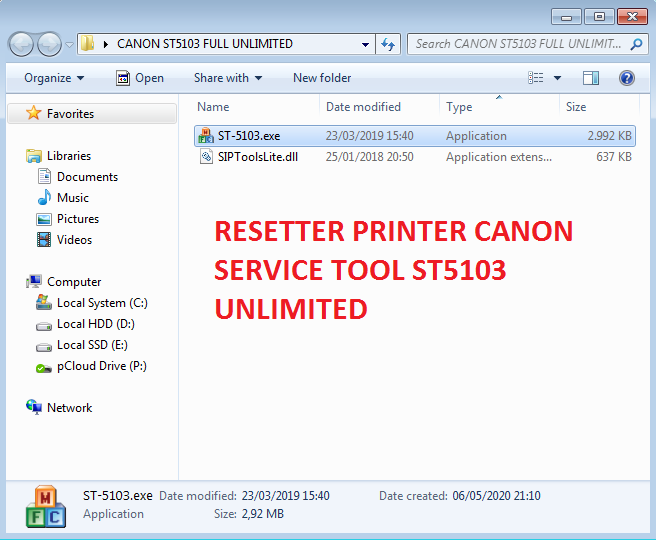Sort by Date modified column
This screenshot has width=656, height=540.
pyautogui.click(x=379, y=107)
